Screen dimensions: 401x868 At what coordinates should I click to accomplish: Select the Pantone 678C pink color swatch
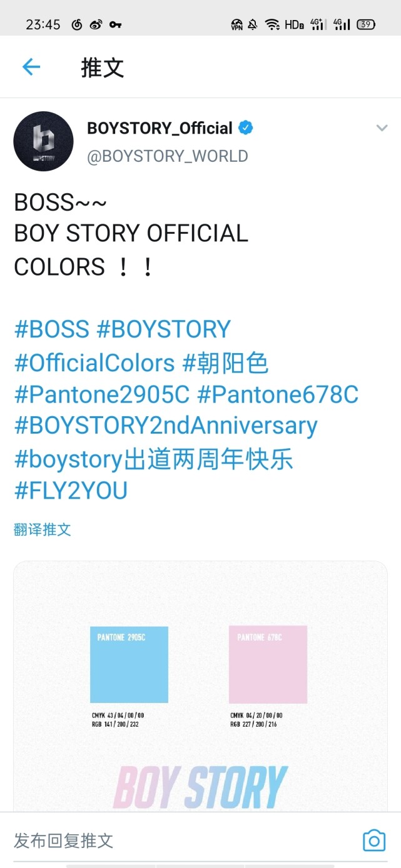268,664
